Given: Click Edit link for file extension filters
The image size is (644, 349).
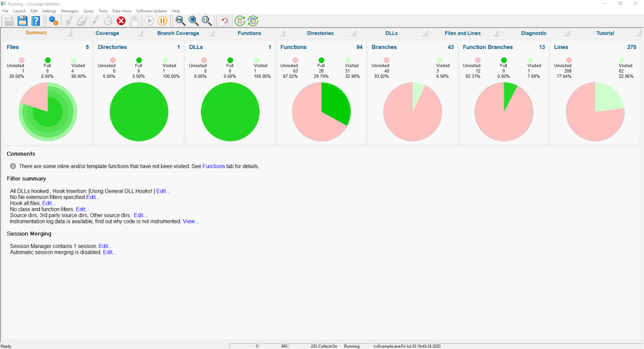Looking at the screenshot, I should [x=93, y=197].
